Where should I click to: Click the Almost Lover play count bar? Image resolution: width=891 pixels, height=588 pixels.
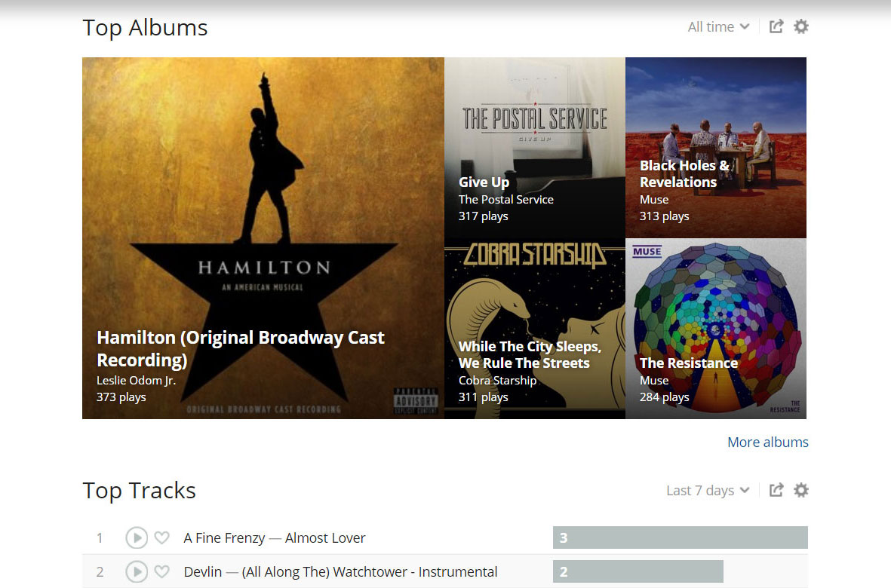(680, 537)
